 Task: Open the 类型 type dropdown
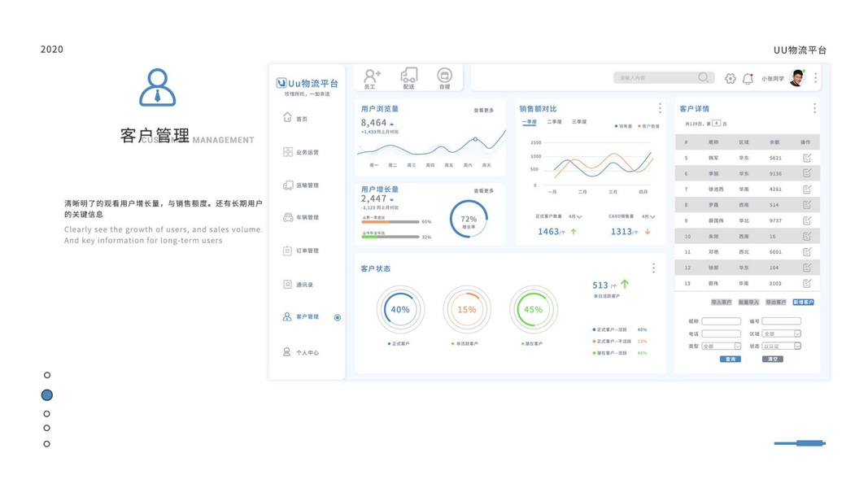pos(722,346)
